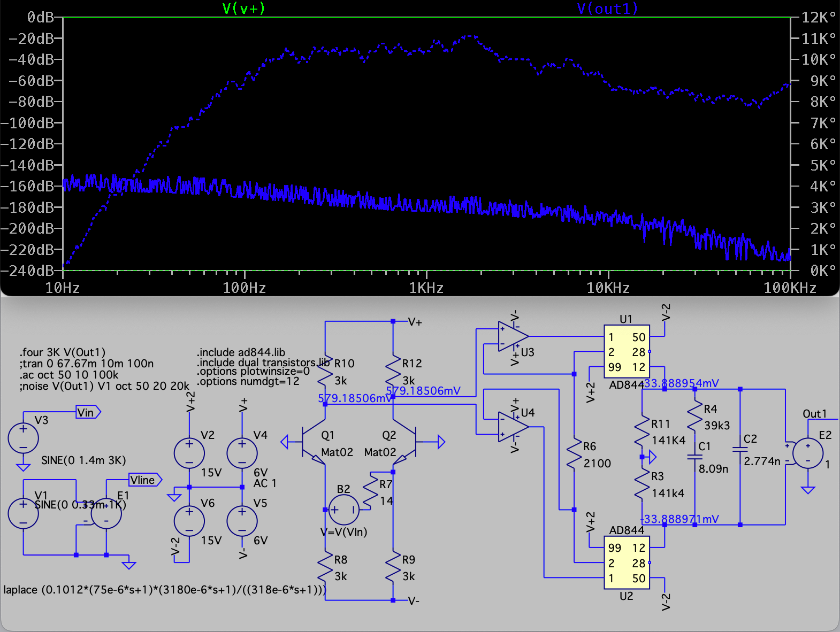Image resolution: width=840 pixels, height=632 pixels.
Task: Select the V(v+) trace label
Action: (243, 9)
